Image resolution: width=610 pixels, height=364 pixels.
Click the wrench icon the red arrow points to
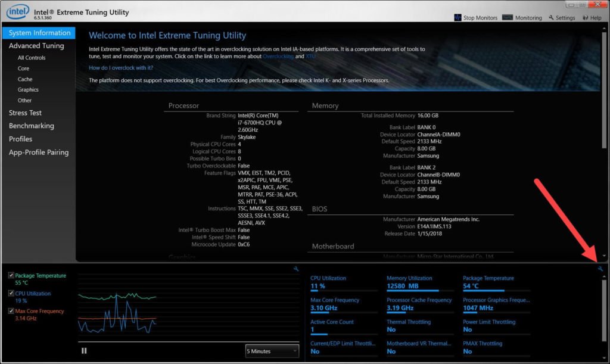(600, 269)
